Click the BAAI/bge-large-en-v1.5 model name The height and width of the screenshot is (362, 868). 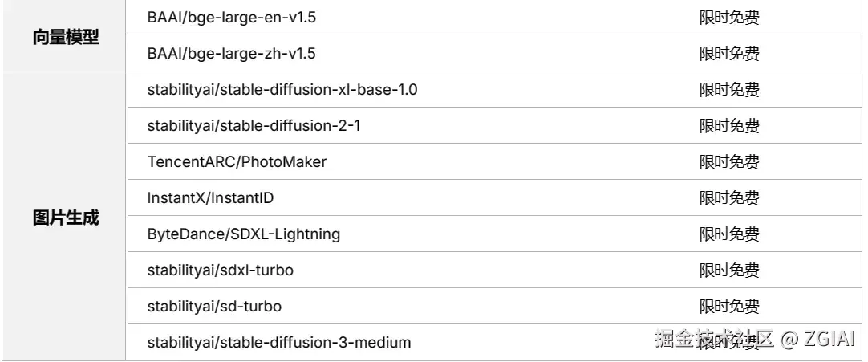[231, 17]
